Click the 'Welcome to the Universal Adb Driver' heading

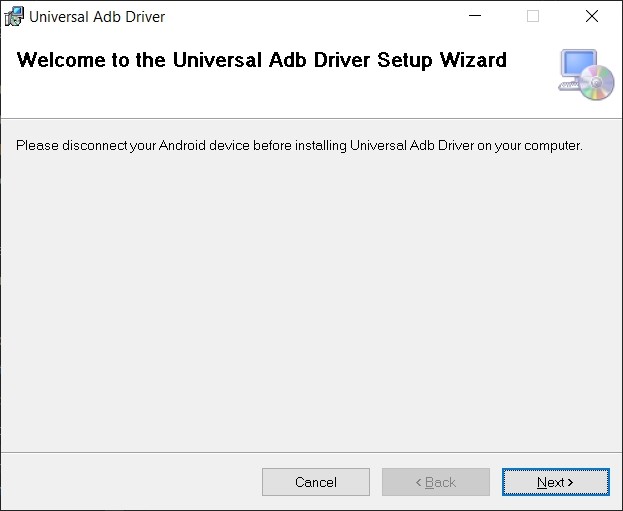[262, 60]
